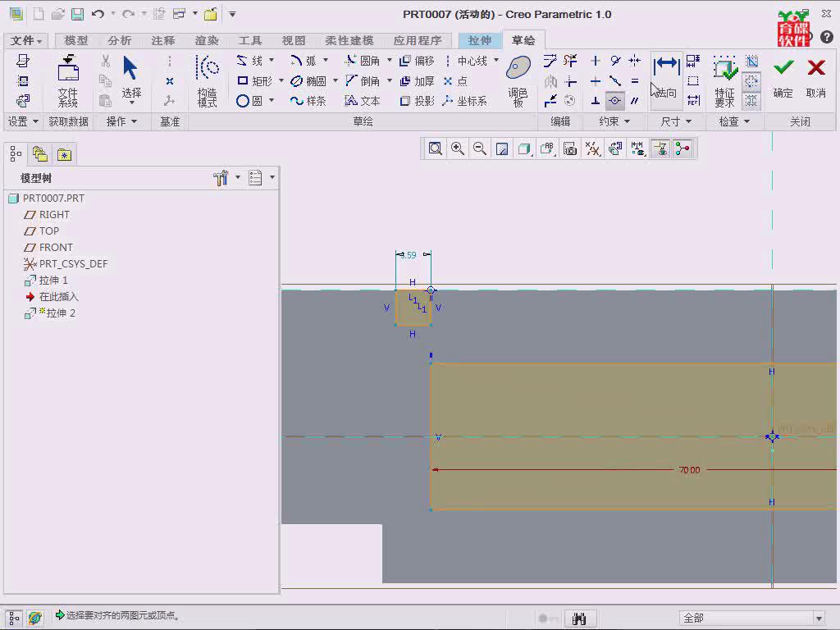
Task: Select the 线 (Line) sketch tool
Action: coord(249,61)
